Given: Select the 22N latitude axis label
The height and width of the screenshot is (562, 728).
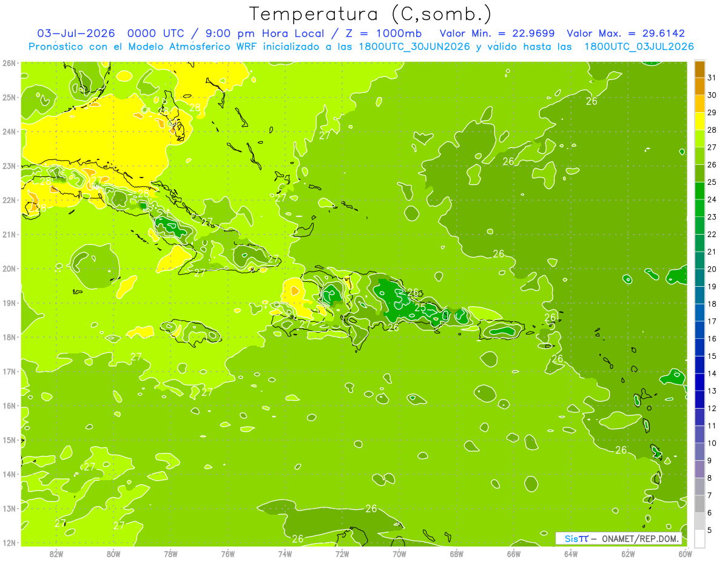Looking at the screenshot, I should (x=9, y=200).
